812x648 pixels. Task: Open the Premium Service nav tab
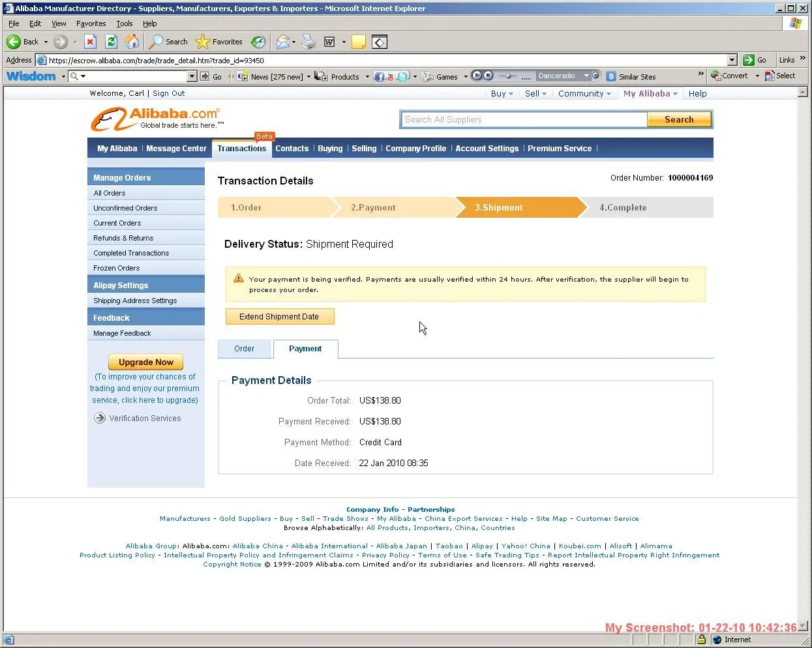click(560, 148)
